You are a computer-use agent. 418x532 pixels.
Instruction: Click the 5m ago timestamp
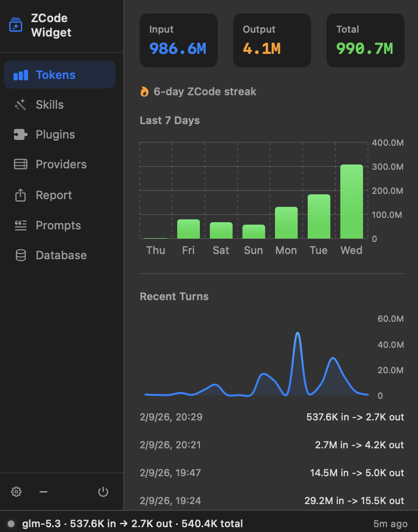pyautogui.click(x=391, y=524)
